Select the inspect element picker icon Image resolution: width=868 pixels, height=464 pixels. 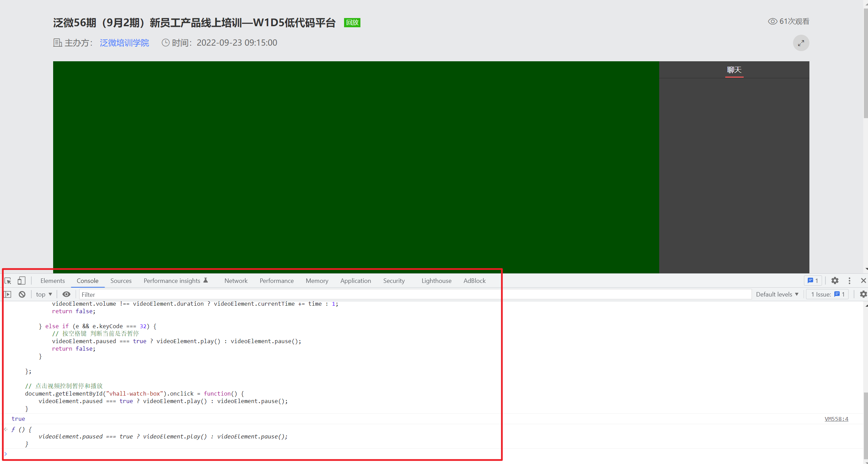click(x=8, y=281)
